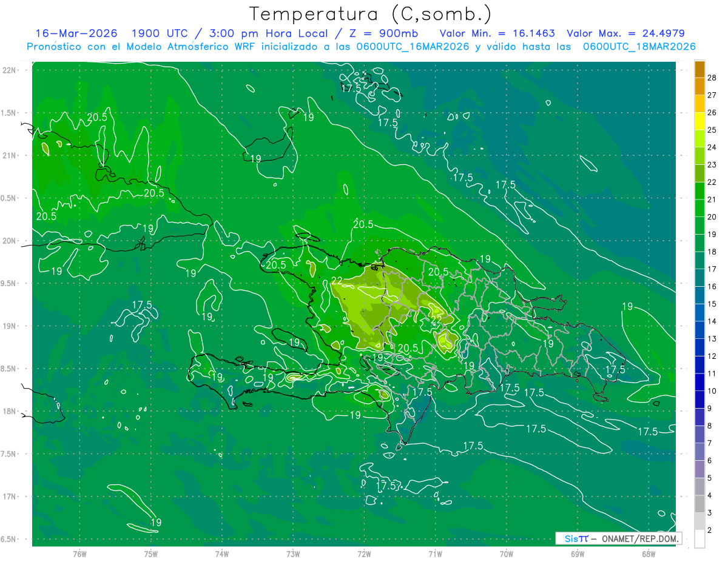Select '0600UTC_18MAR2026' valid-until timestamp
The image size is (728, 562).
click(x=639, y=47)
